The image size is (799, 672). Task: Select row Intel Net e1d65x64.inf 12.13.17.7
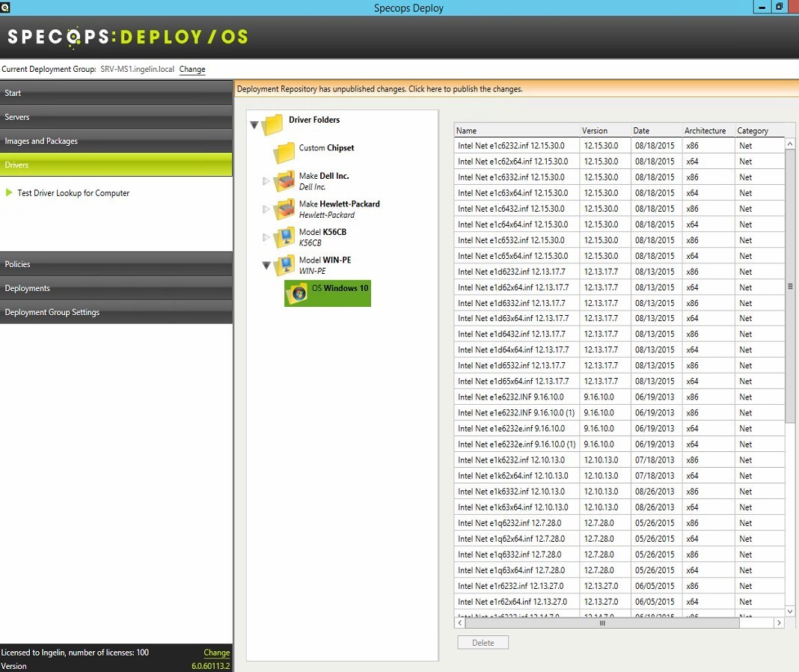click(x=619, y=382)
